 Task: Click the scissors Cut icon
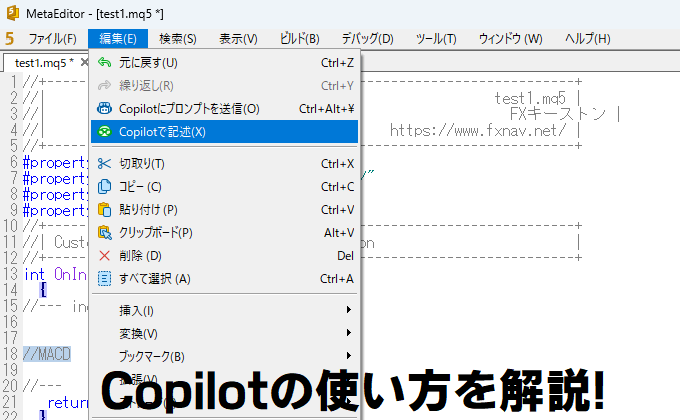click(104, 164)
